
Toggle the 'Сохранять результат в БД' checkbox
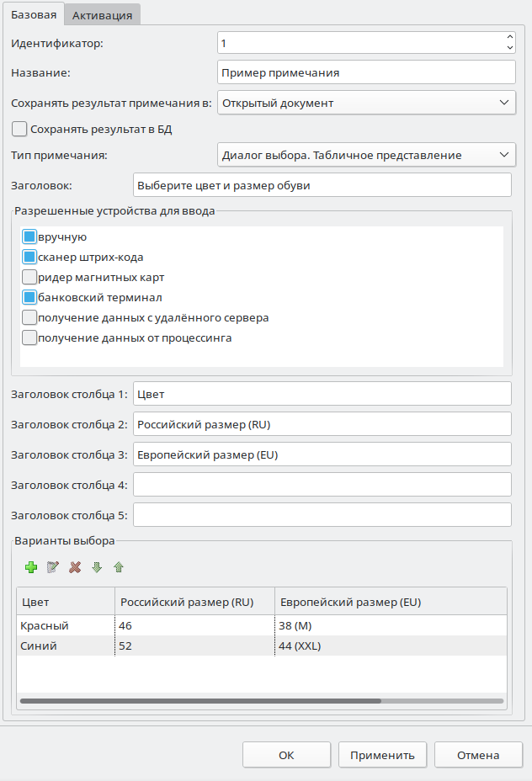point(20,130)
